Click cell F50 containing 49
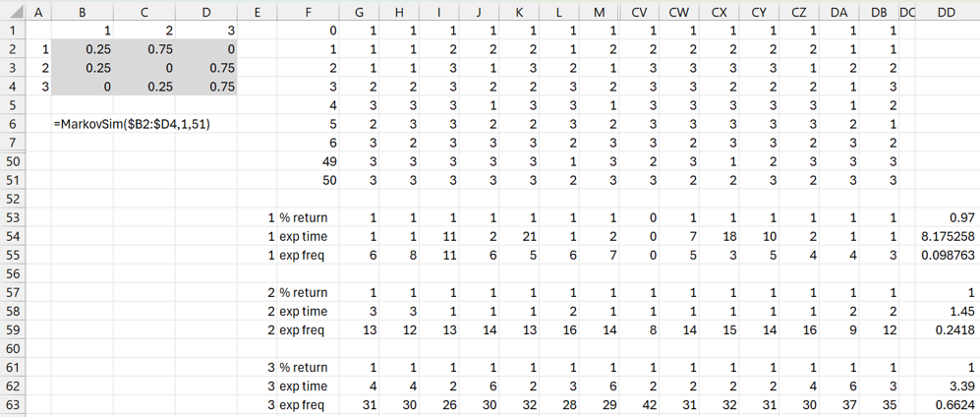 pos(307,162)
